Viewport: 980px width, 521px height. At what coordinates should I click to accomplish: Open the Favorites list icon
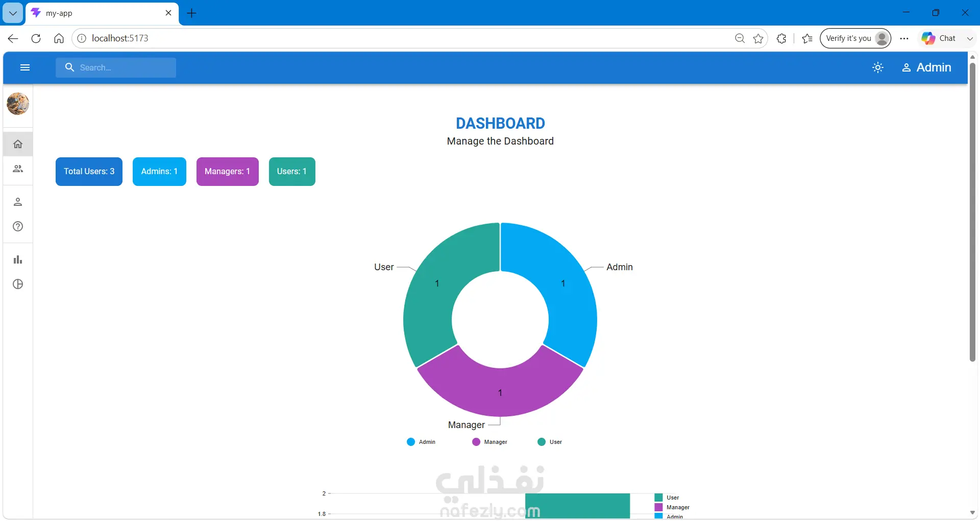coord(807,38)
